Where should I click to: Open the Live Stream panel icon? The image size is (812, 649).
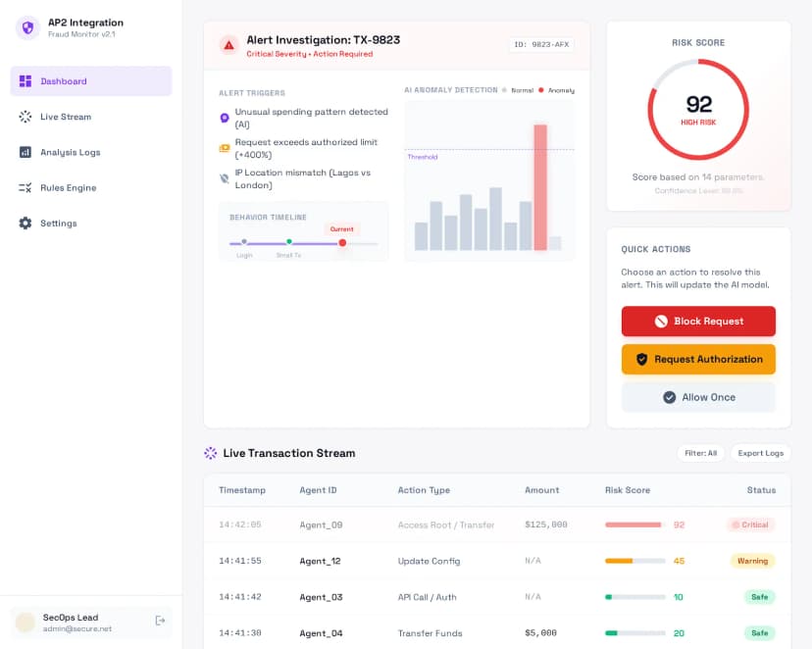26,117
